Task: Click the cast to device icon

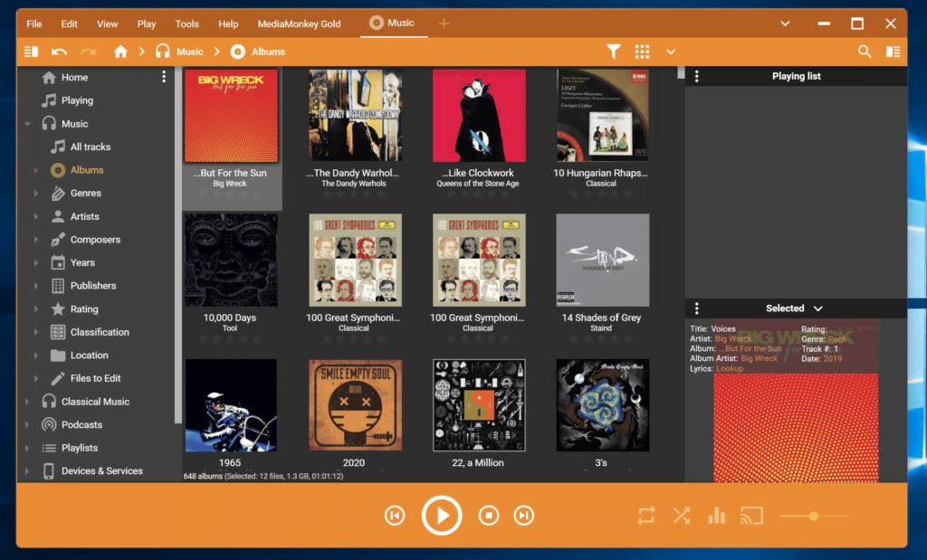Action: (x=751, y=516)
